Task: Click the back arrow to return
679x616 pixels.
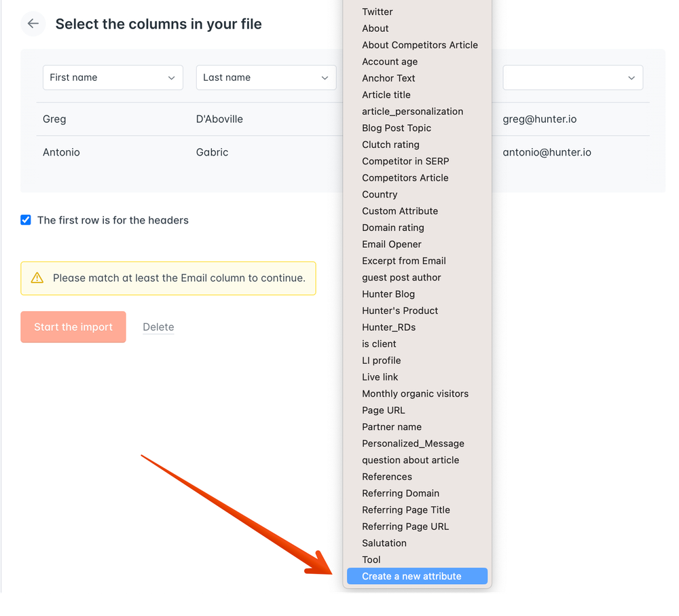Action: tap(33, 24)
